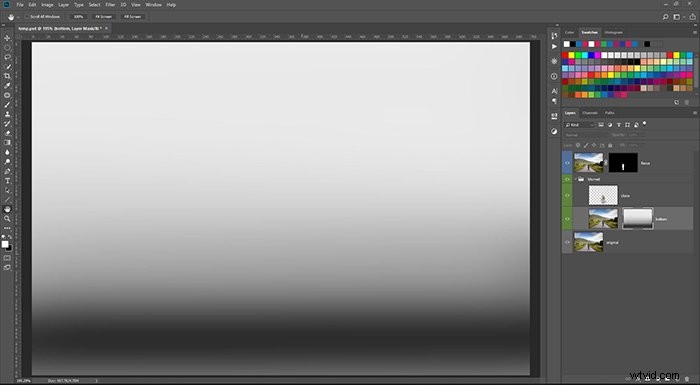Viewport: 700px width, 385px height.
Task: Open the Swatches panel menu
Action: [695, 33]
